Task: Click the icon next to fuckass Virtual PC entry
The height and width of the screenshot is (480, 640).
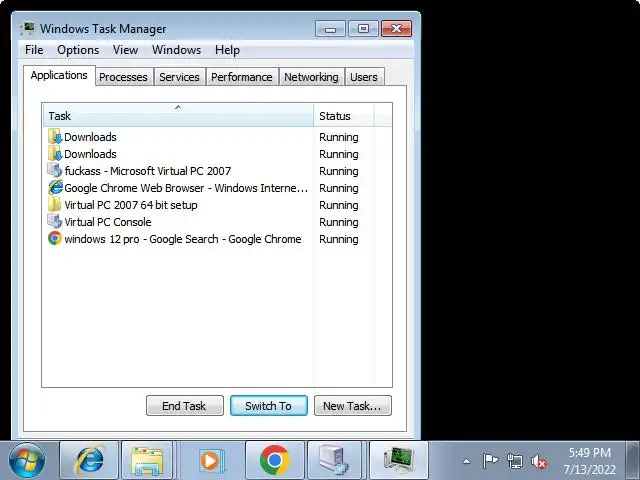Action: 55,170
